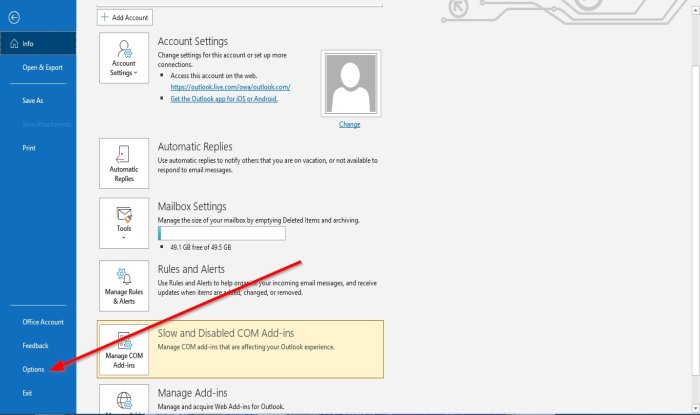Viewport: 700px width, 415px height.
Task: Open the Feedback page
Action: pos(35,345)
